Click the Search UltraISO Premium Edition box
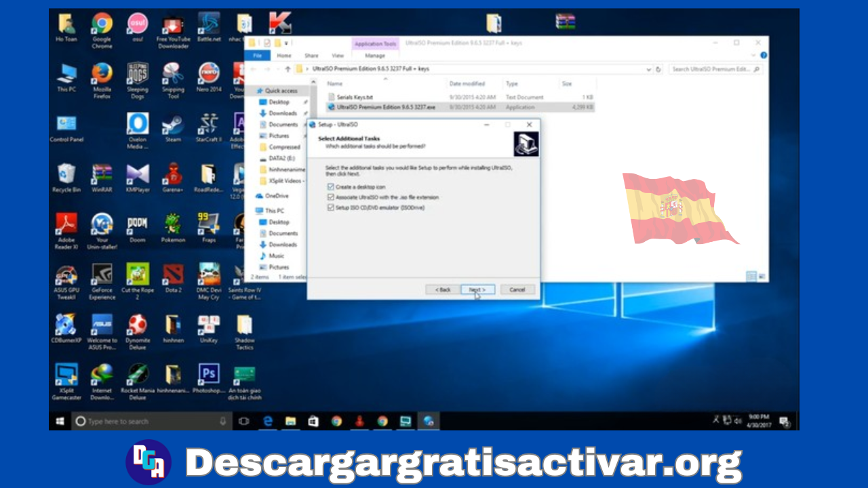 pos(715,69)
